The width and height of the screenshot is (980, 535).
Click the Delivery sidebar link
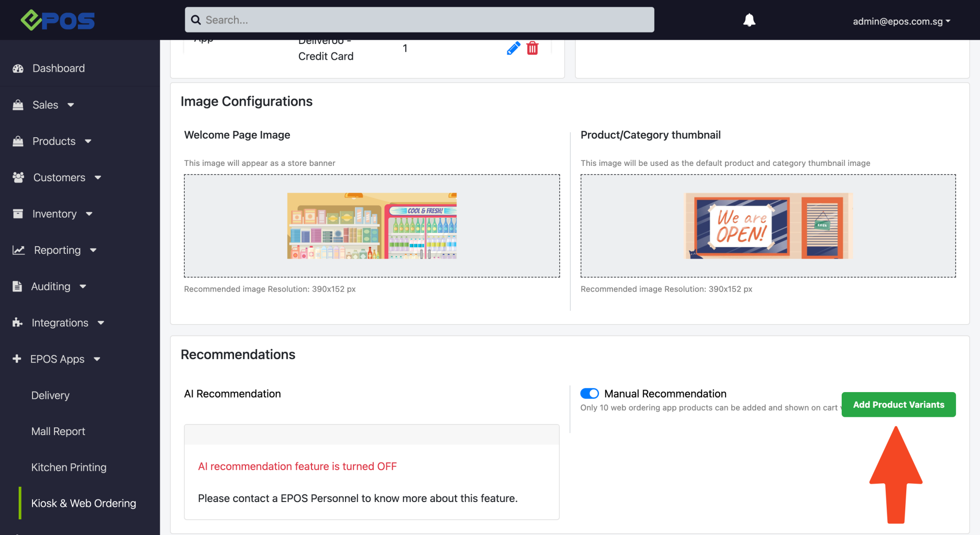[50, 395]
